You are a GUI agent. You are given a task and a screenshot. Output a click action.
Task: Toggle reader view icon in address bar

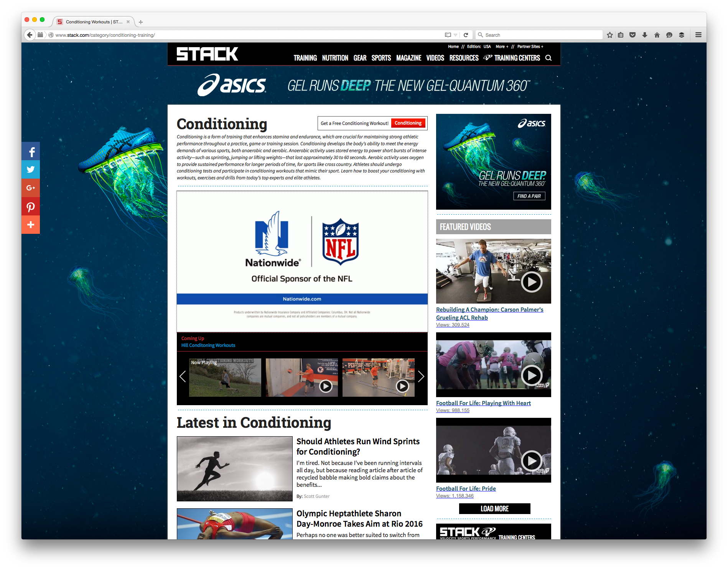pyautogui.click(x=448, y=35)
